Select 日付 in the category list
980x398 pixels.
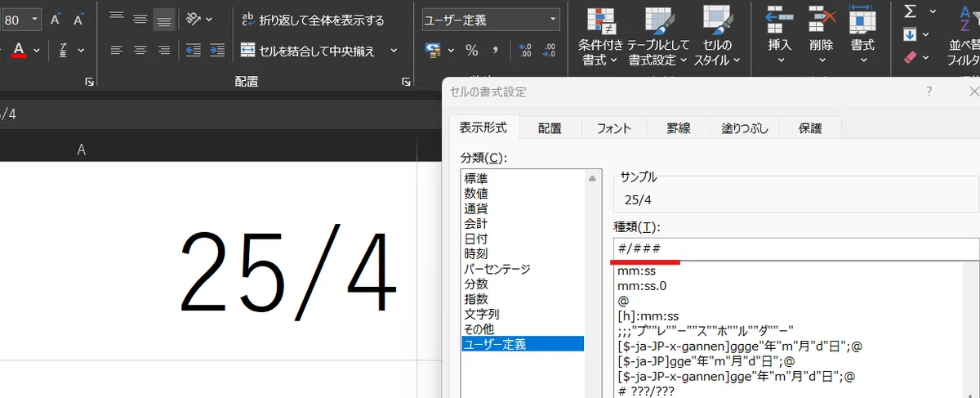[x=523, y=239]
